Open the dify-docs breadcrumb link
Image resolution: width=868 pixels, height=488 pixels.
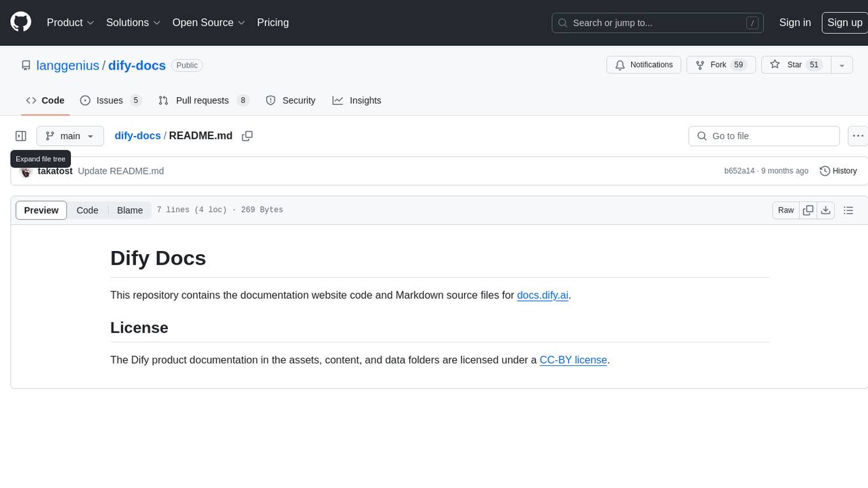point(138,136)
